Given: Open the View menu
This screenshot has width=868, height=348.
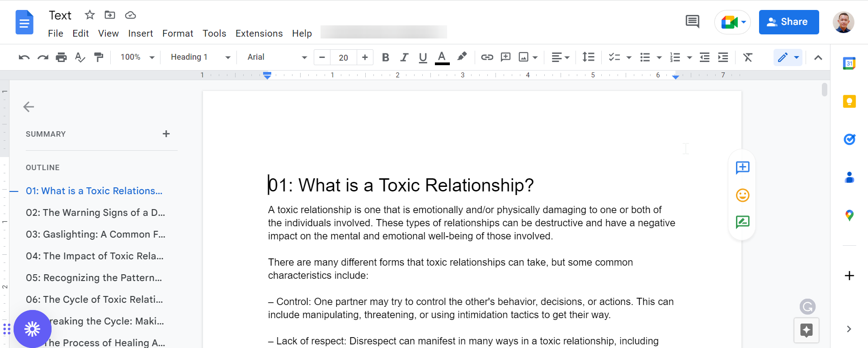Looking at the screenshot, I should click(108, 33).
